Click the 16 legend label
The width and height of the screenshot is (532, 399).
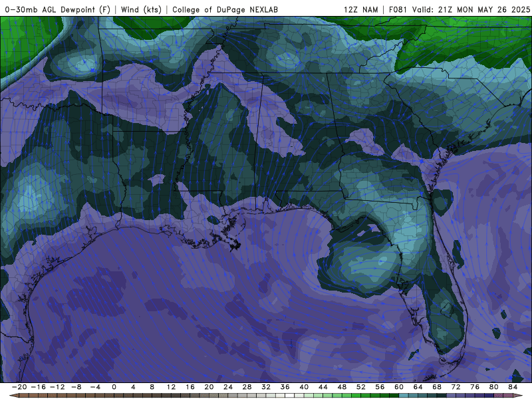[190, 387]
